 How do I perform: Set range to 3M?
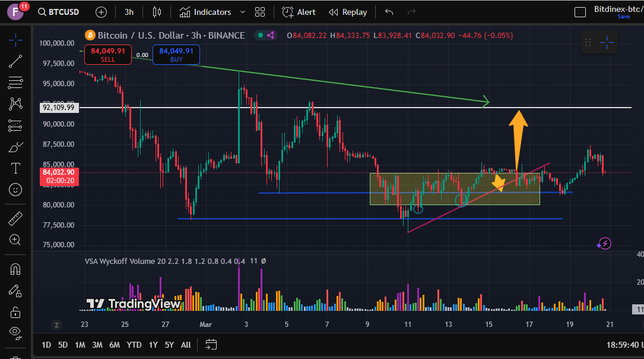[x=97, y=345]
